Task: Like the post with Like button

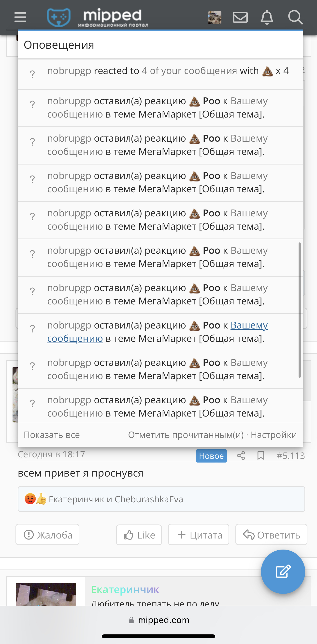Action: [139, 535]
